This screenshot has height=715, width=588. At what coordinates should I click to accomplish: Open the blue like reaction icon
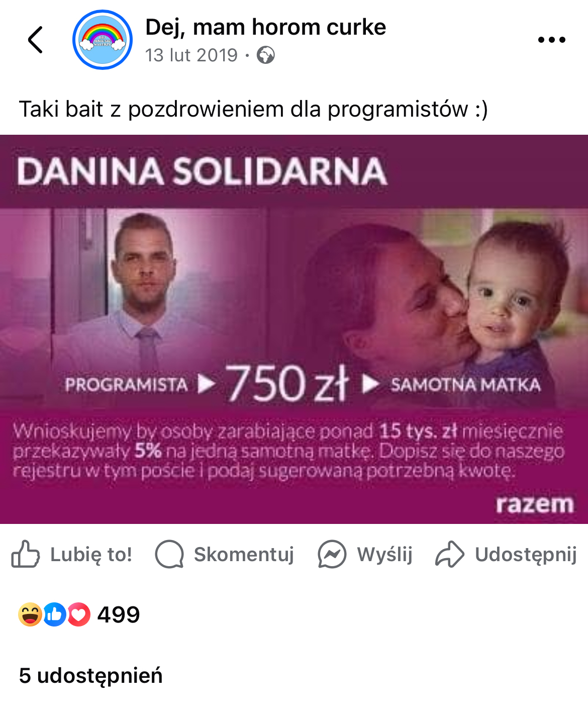(x=54, y=614)
